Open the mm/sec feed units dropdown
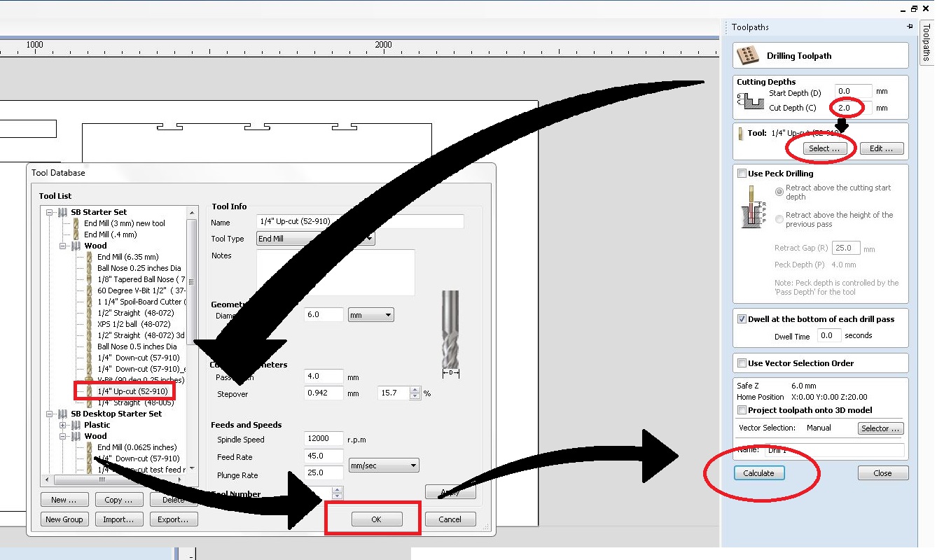 (384, 465)
